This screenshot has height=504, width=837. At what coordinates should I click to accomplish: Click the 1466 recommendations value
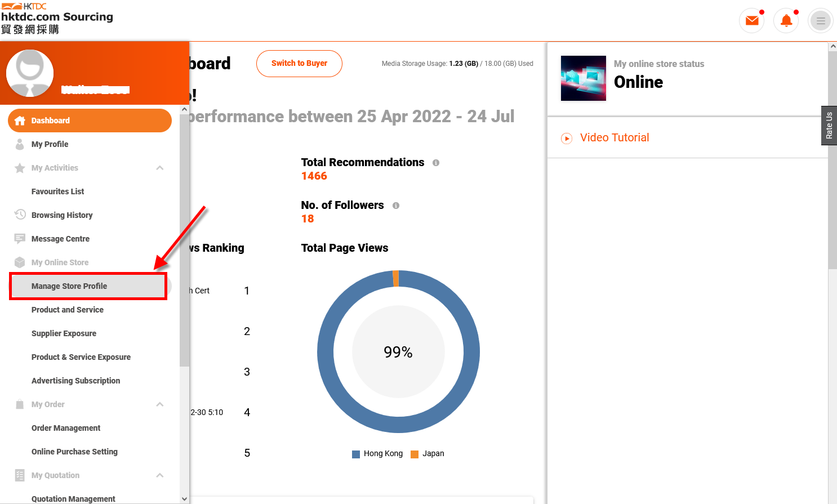[x=314, y=176]
